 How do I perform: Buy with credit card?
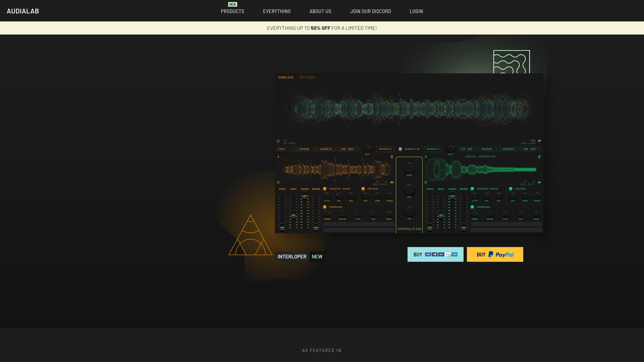(436, 254)
